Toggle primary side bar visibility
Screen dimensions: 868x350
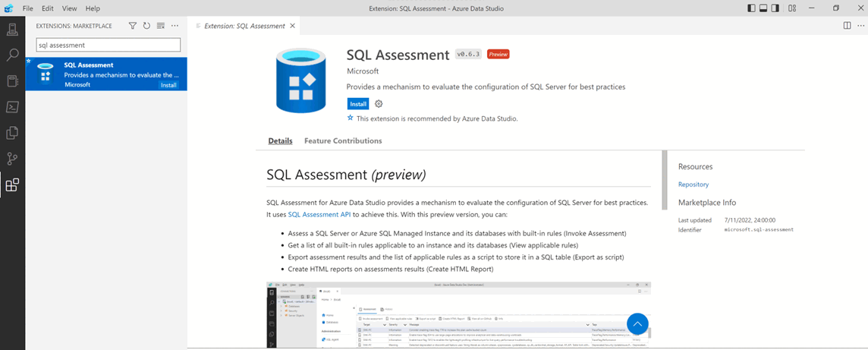tap(751, 8)
